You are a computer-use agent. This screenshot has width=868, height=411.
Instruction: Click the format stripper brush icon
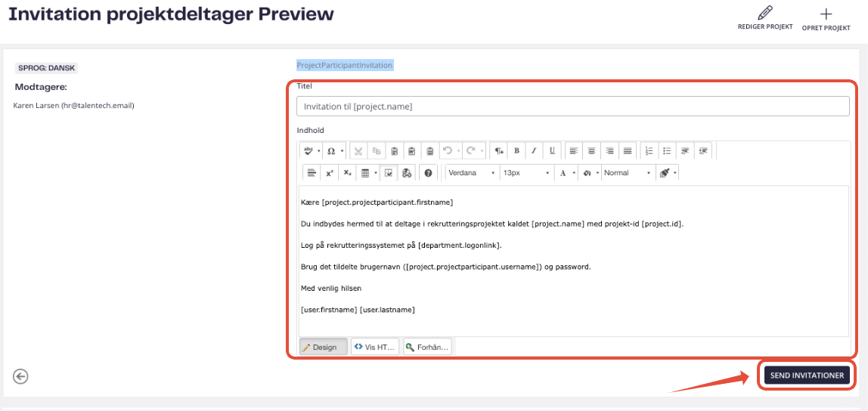(x=664, y=173)
